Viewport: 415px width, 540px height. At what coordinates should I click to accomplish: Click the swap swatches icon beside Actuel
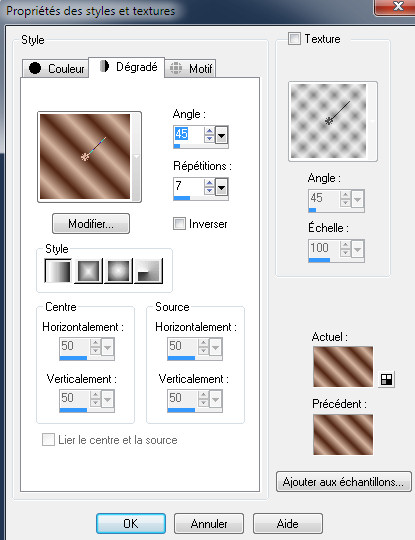click(386, 379)
